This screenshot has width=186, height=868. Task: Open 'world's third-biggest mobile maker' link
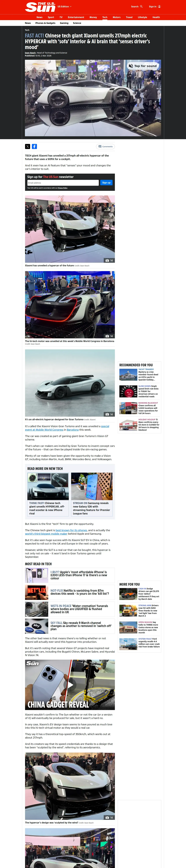[x=46, y=534]
